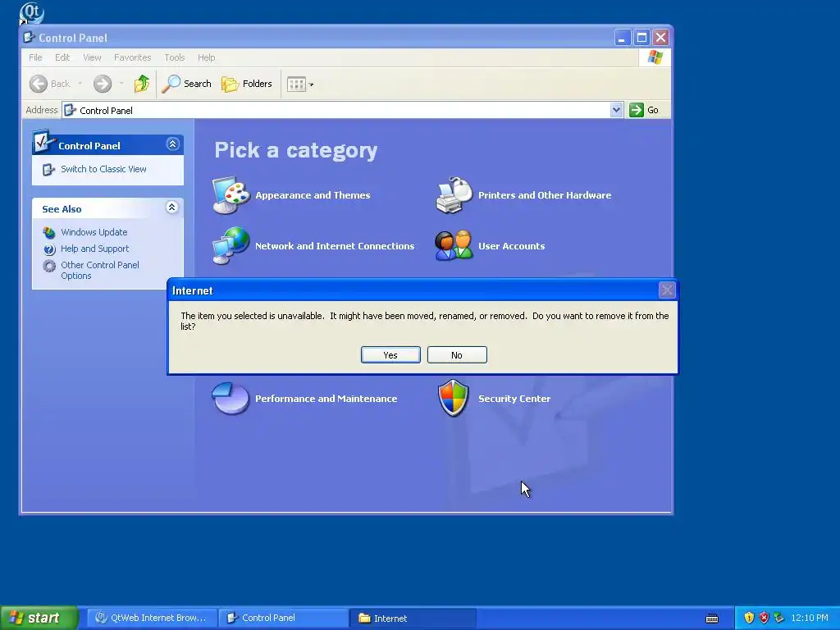Open Other Control Panel Options link

99,270
